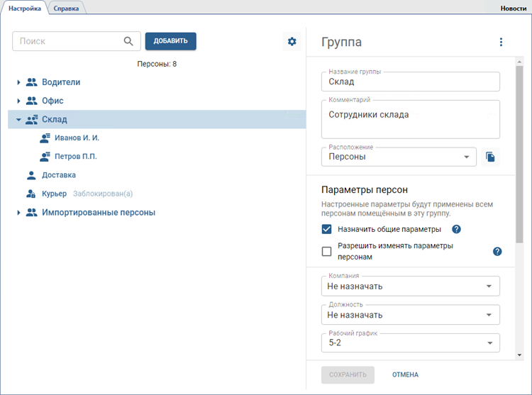Click the Название группы text field
The height and width of the screenshot is (395, 532).
[x=410, y=82]
